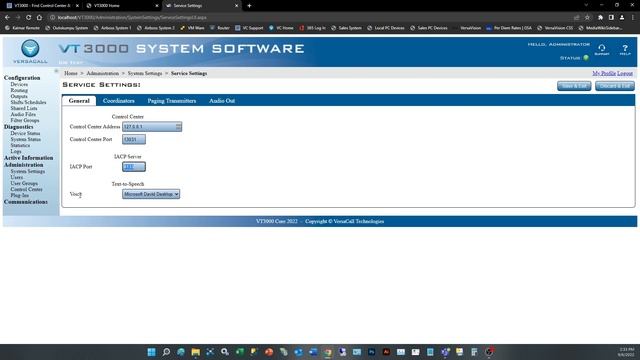Go to System Settings in the breadcrumb
Screen dimensions: 640x360
145,73
